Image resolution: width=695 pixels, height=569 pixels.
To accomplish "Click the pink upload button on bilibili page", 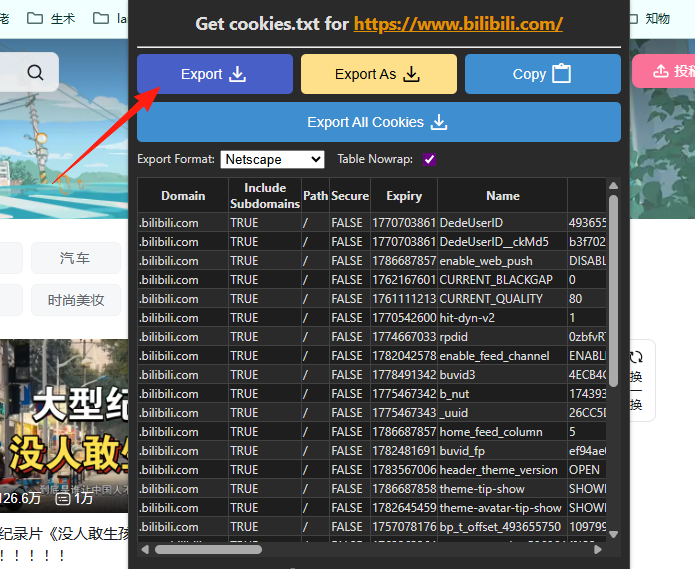I will click(664, 71).
